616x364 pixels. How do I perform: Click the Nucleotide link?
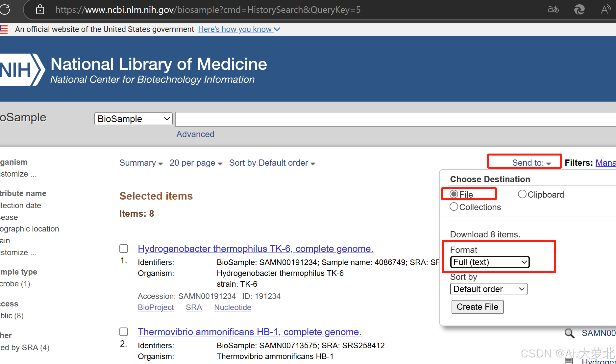coord(233,307)
